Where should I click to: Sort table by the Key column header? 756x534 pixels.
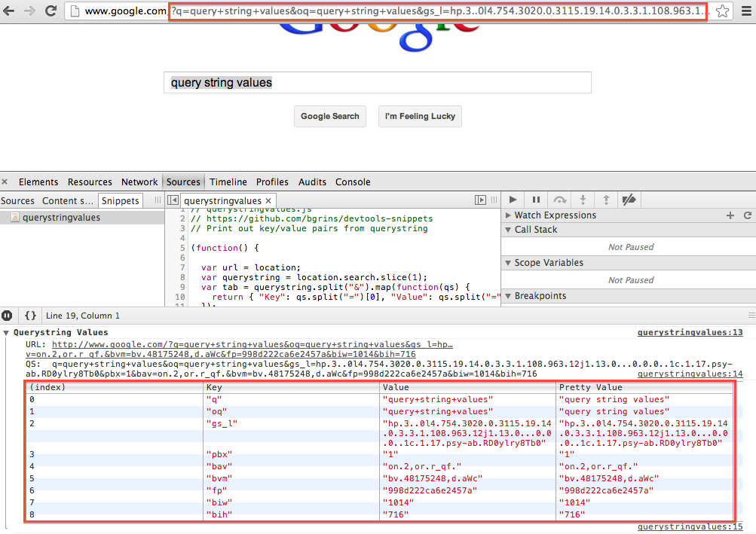click(291, 387)
